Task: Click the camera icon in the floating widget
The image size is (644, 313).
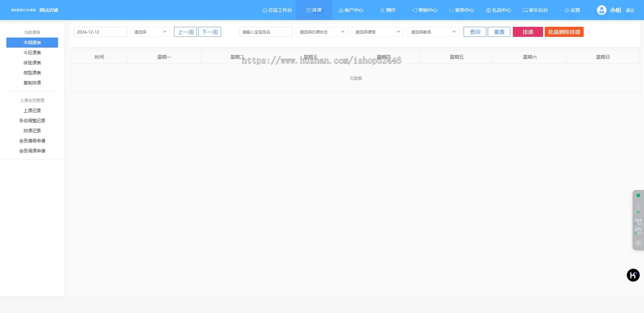Action: (638, 243)
